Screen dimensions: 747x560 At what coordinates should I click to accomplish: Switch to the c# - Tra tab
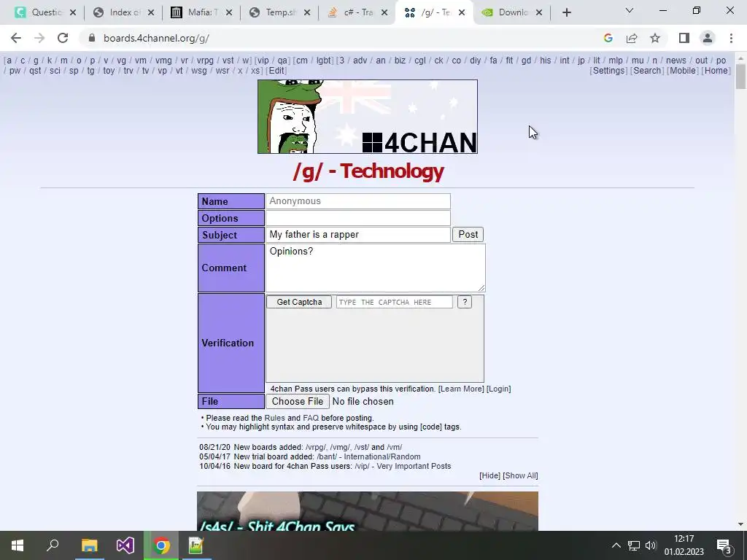[358, 12]
